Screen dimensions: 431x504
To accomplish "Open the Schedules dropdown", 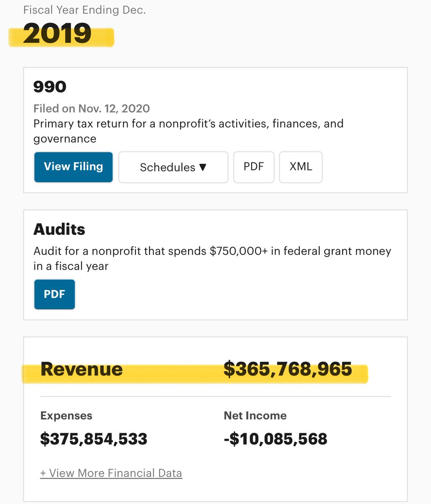I will [x=173, y=167].
